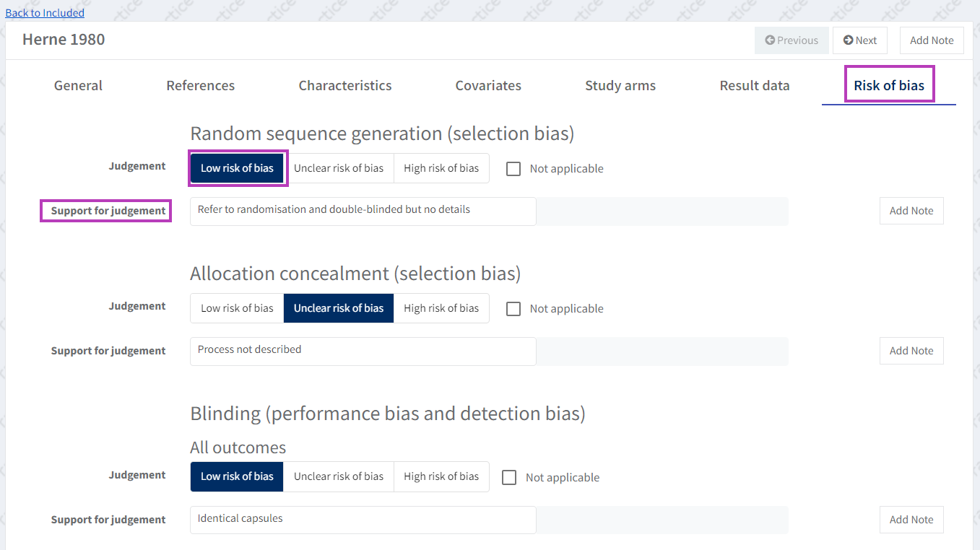This screenshot has width=980, height=550.
Task: Open the References tab
Action: click(200, 85)
